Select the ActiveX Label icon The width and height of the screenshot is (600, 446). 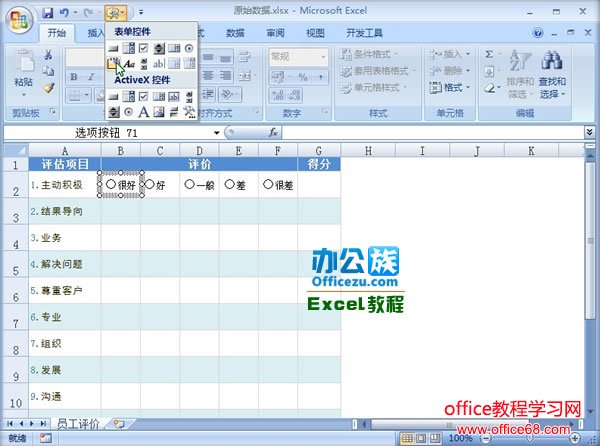(143, 112)
